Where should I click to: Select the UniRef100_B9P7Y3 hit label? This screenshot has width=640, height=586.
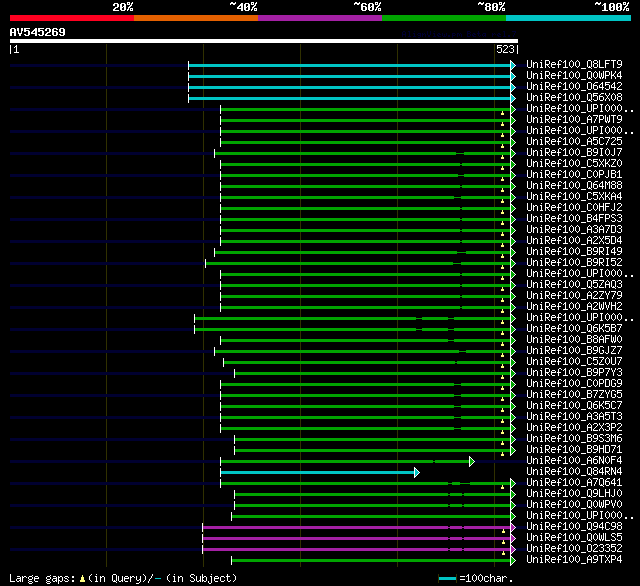[573, 372]
